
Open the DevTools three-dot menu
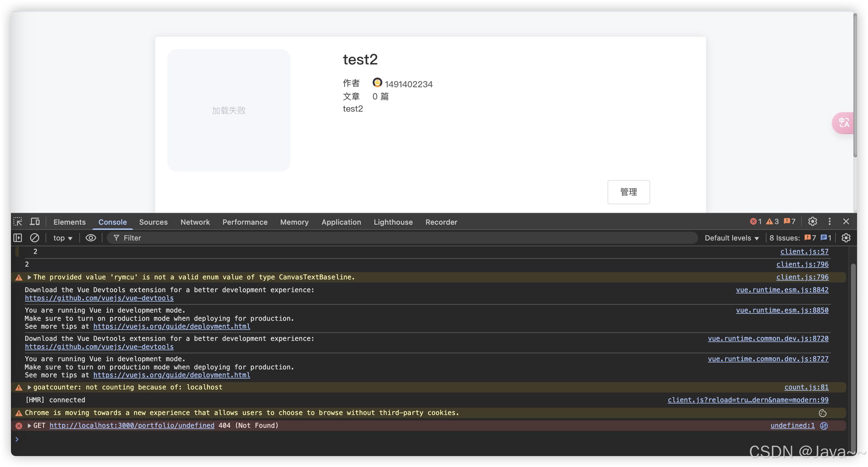830,222
